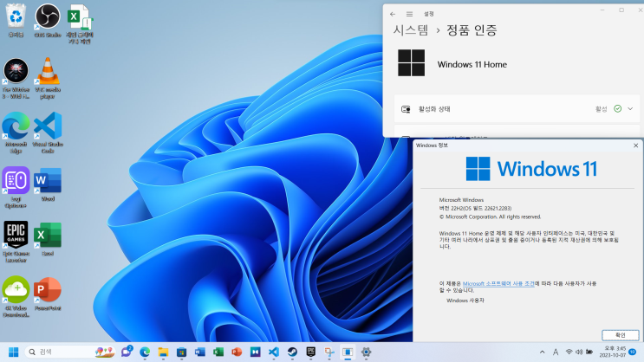The width and height of the screenshot is (644, 362).
Task: Open the Recycle Bin desktop icon
Action: (x=16, y=21)
